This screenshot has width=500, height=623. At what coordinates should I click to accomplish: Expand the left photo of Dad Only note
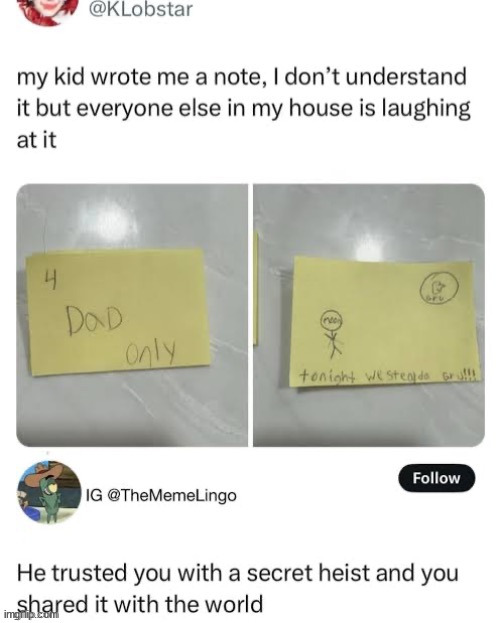coord(132,315)
